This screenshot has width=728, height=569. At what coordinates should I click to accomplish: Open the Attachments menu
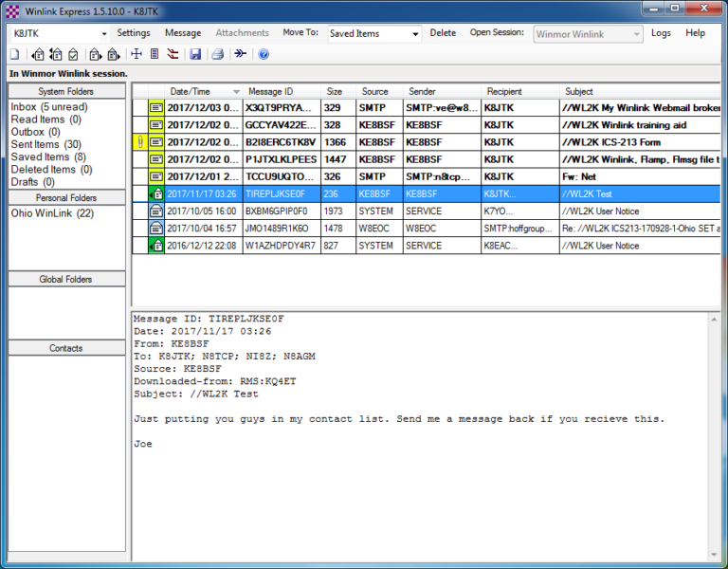[x=243, y=33]
